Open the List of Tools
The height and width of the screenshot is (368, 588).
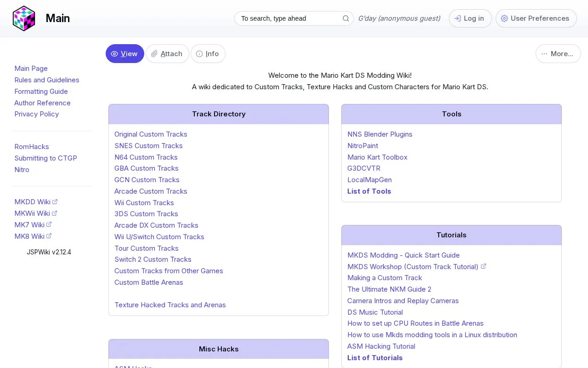(x=369, y=191)
